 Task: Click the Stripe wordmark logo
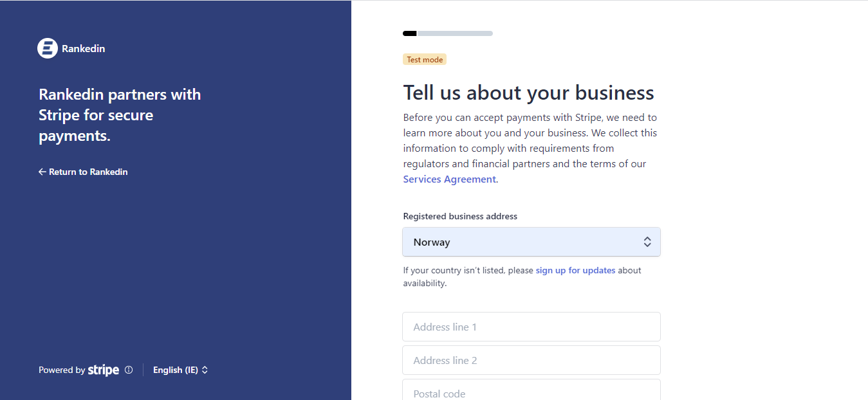click(104, 370)
